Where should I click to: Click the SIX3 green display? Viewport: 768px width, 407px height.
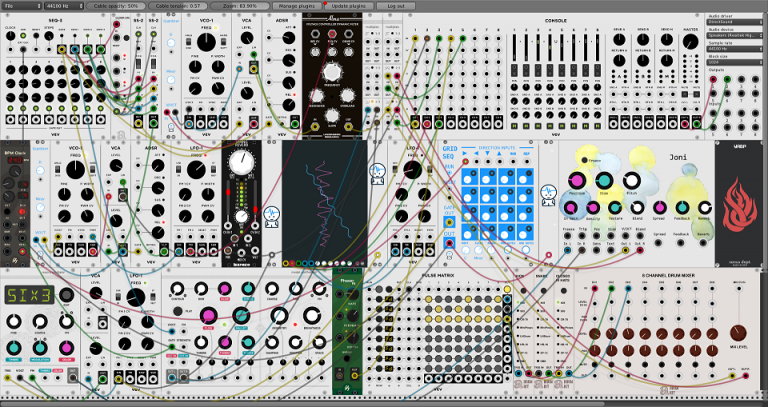pyautogui.click(x=29, y=295)
